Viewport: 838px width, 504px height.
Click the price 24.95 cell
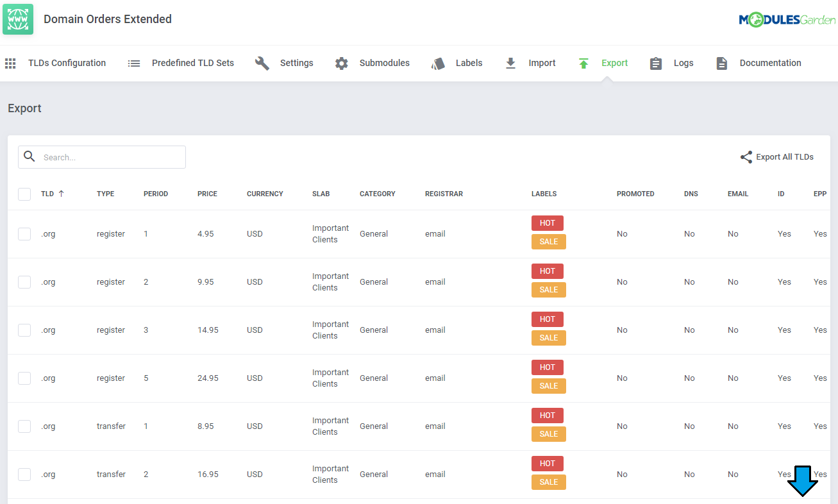(x=208, y=378)
